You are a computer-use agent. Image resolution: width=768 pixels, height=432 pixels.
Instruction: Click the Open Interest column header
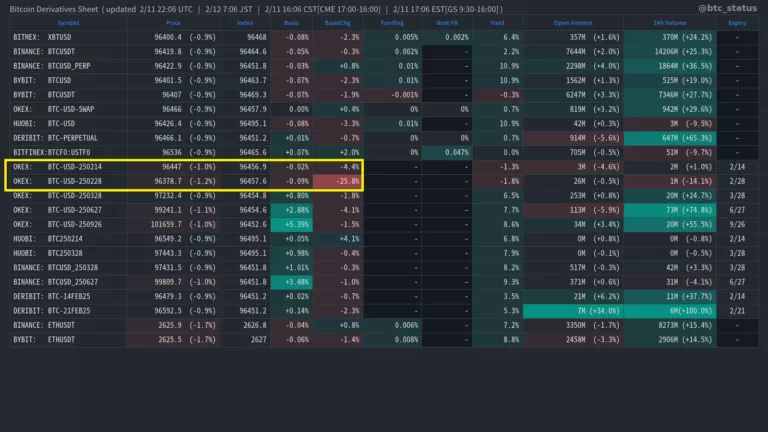[x=573, y=23]
